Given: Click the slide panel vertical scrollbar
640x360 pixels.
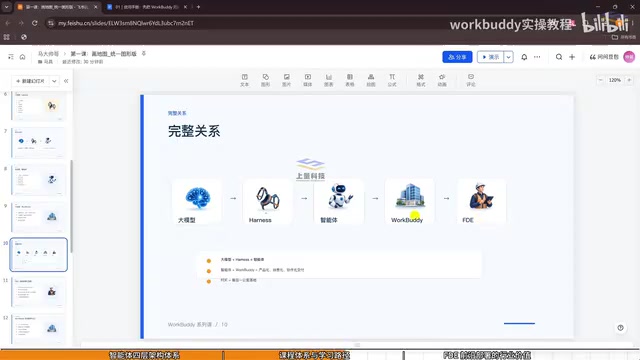Looking at the screenshot, I should click(x=71, y=206).
